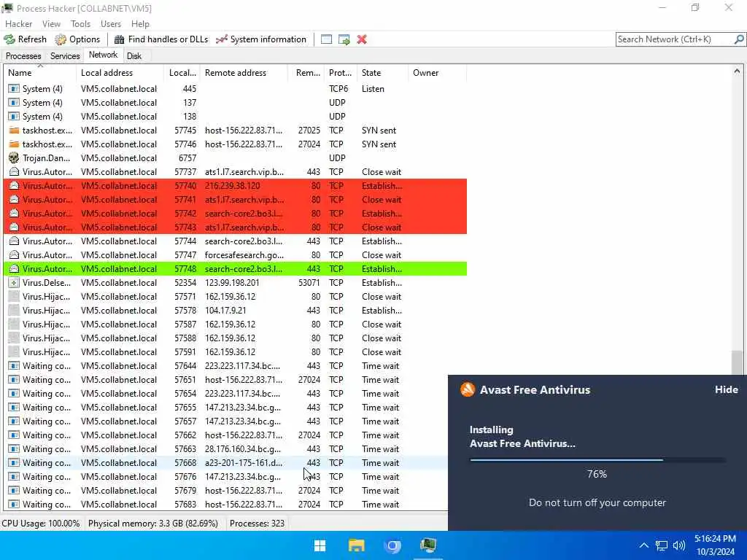Click the volume speaker tray icon
This screenshot has height=560, width=747.
click(x=679, y=545)
